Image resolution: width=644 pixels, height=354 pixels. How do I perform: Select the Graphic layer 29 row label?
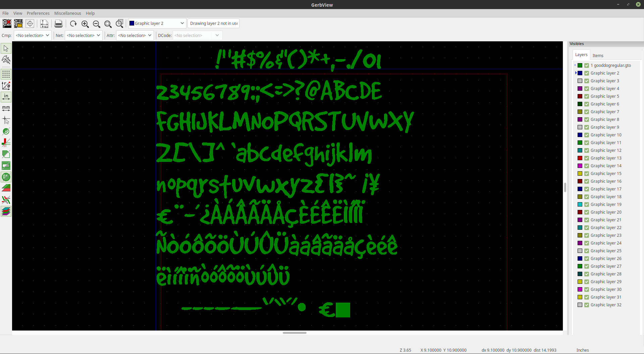pyautogui.click(x=606, y=282)
